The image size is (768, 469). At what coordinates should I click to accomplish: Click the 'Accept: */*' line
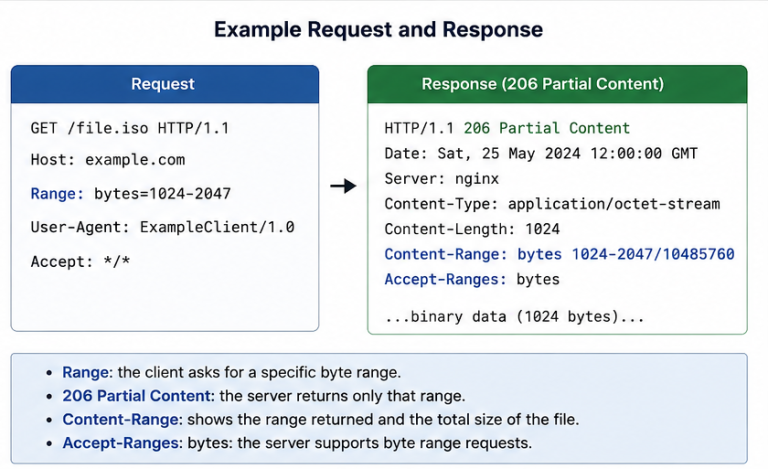click(x=80, y=261)
